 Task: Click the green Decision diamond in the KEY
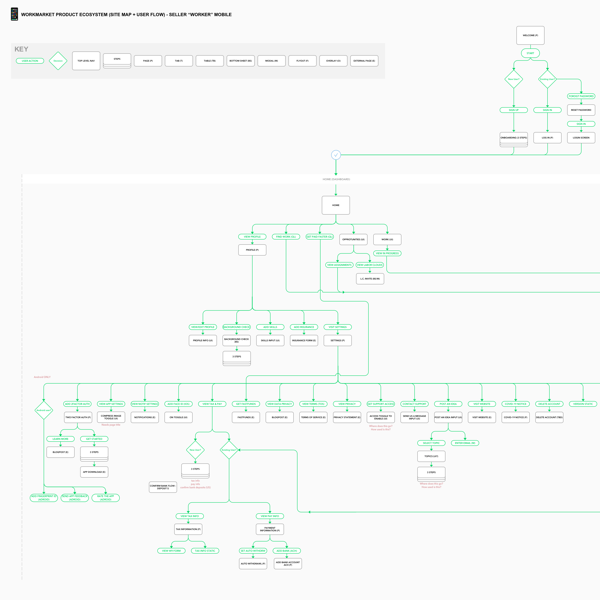[58, 61]
